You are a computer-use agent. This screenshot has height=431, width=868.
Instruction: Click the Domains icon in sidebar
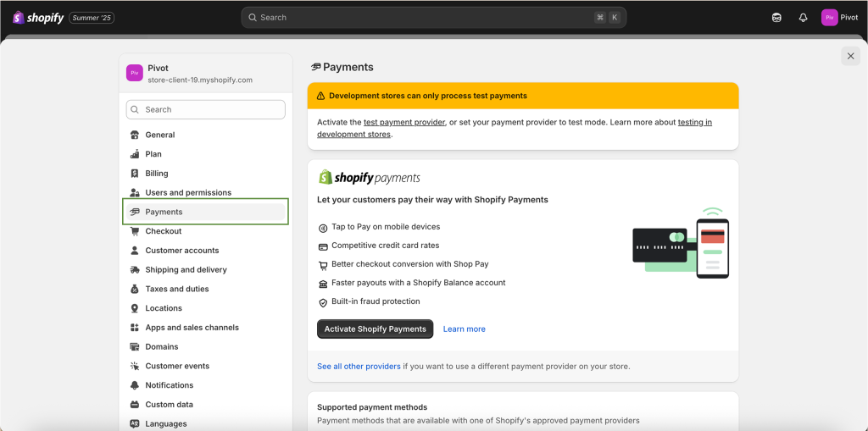coord(135,347)
